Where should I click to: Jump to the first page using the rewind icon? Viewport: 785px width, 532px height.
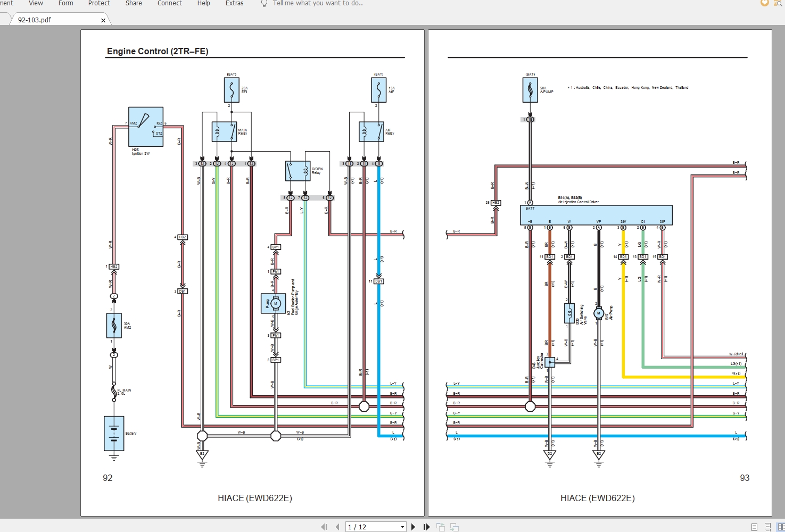tap(324, 527)
